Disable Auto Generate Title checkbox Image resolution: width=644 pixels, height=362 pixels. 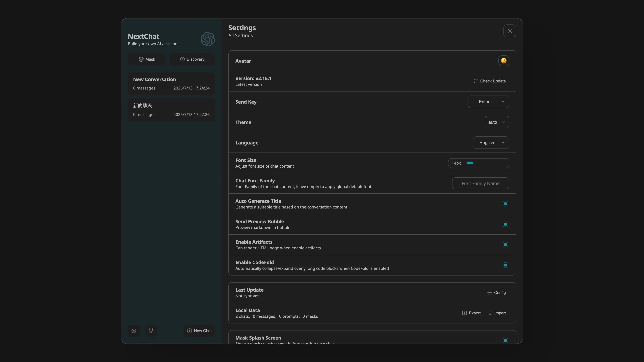(505, 204)
